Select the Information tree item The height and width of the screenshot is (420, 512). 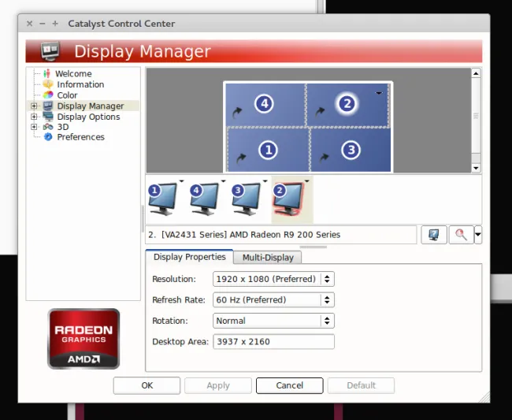tap(80, 84)
